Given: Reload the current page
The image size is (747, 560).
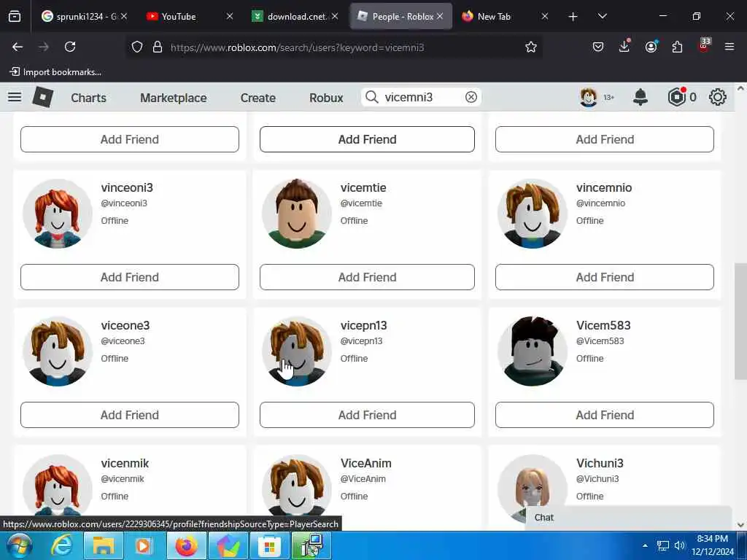Looking at the screenshot, I should (70, 47).
